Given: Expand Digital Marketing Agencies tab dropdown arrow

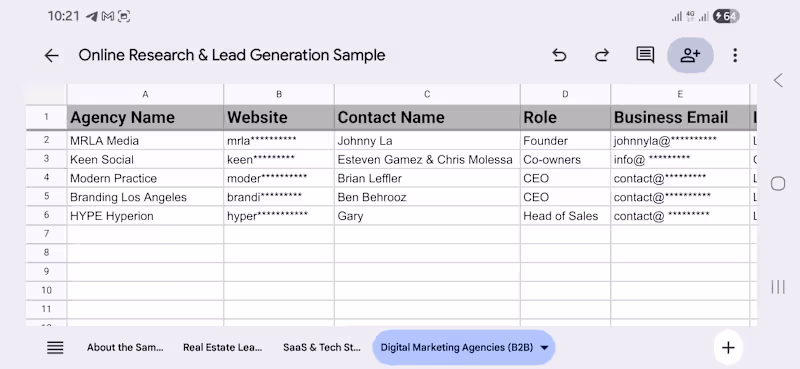Looking at the screenshot, I should (x=544, y=348).
